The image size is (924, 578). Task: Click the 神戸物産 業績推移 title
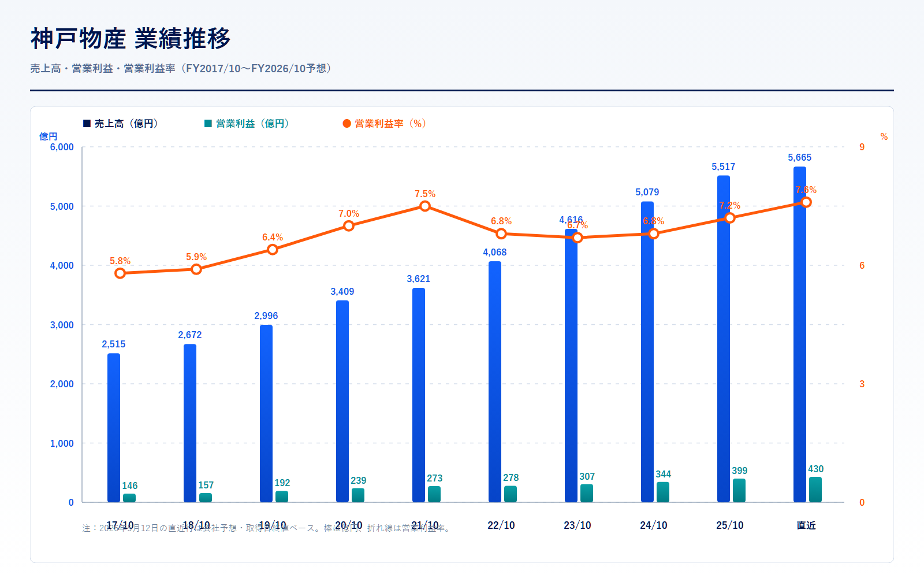[131, 38]
